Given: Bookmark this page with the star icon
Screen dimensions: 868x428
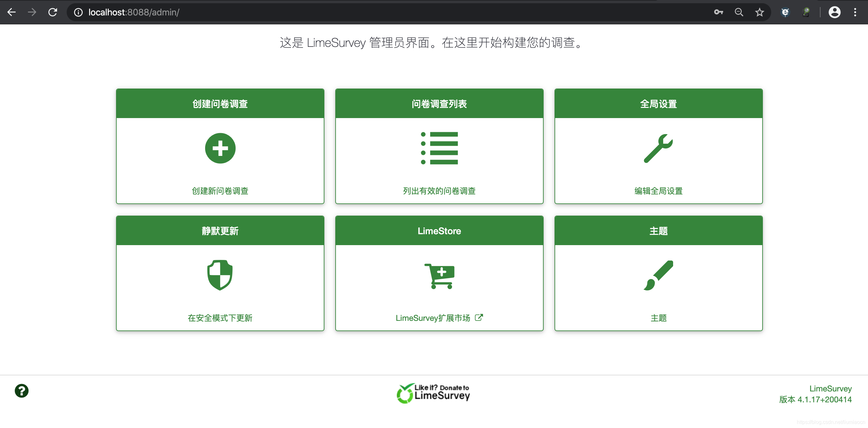Looking at the screenshot, I should pyautogui.click(x=759, y=13).
